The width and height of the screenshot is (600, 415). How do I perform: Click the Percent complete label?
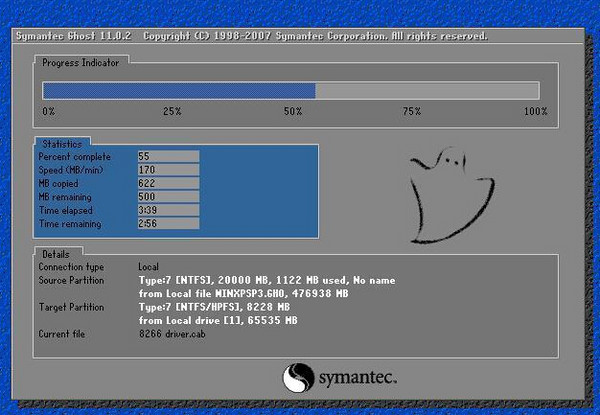[x=75, y=157]
